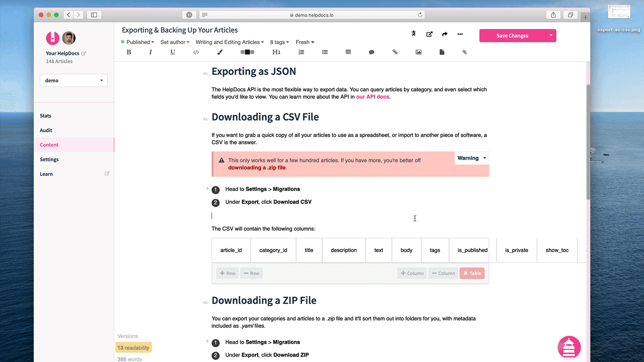Click the pink lighthouse help widget
This screenshot has width=644, height=362.
point(569,347)
